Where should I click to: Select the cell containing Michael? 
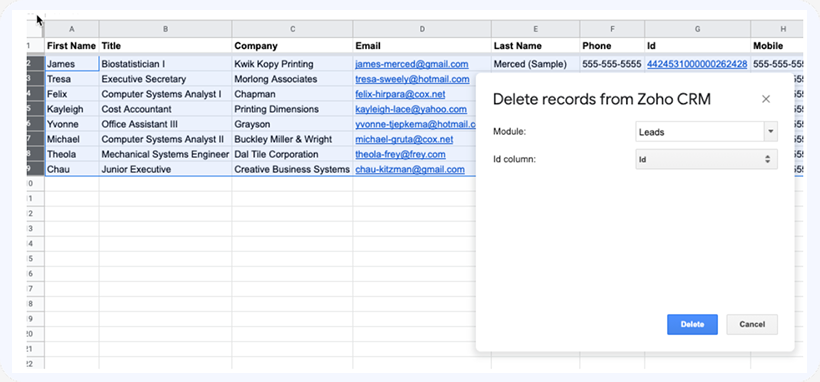(72, 140)
